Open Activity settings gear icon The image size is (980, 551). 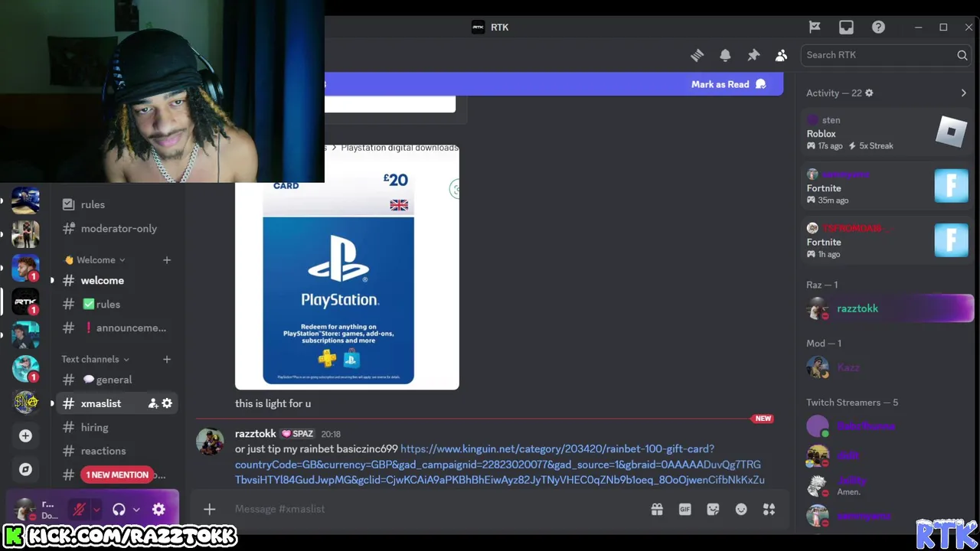pos(869,93)
